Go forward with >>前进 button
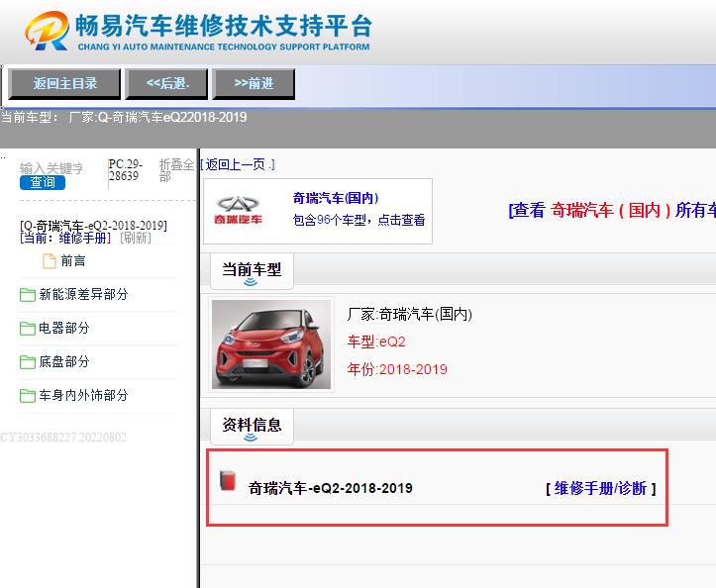Viewport: 716px width, 588px height. (254, 83)
